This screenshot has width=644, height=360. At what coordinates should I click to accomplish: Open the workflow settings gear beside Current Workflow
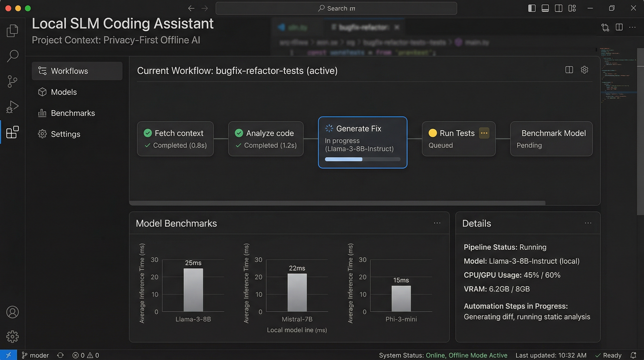(584, 70)
